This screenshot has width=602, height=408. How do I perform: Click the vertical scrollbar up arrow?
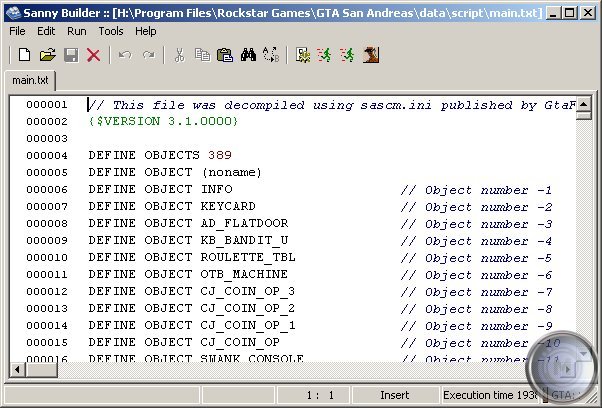click(584, 104)
